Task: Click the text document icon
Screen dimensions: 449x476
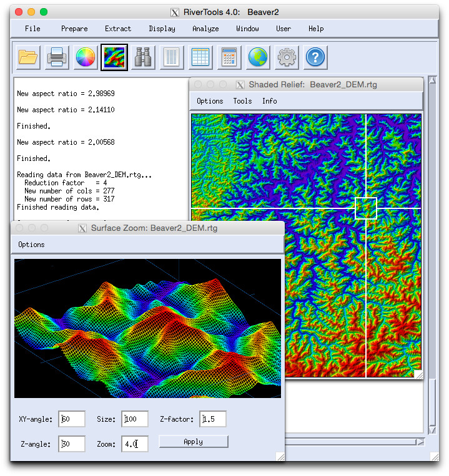Action: pos(172,58)
